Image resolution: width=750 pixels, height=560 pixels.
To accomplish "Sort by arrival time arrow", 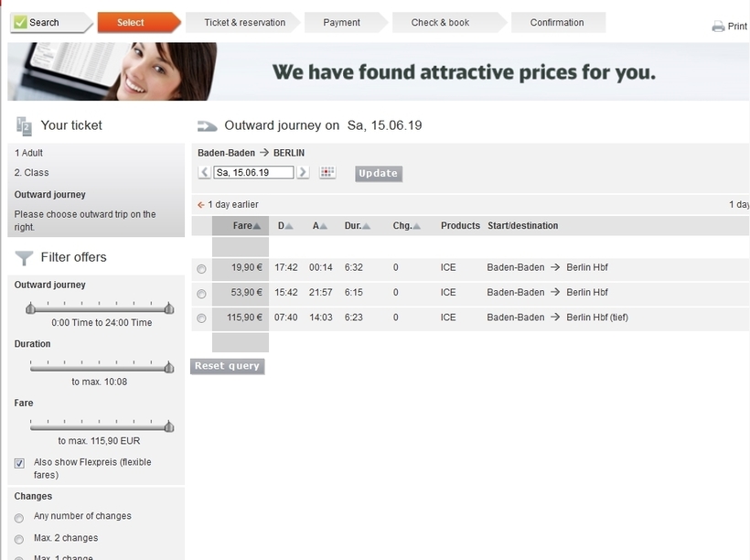I will pyautogui.click(x=325, y=226).
